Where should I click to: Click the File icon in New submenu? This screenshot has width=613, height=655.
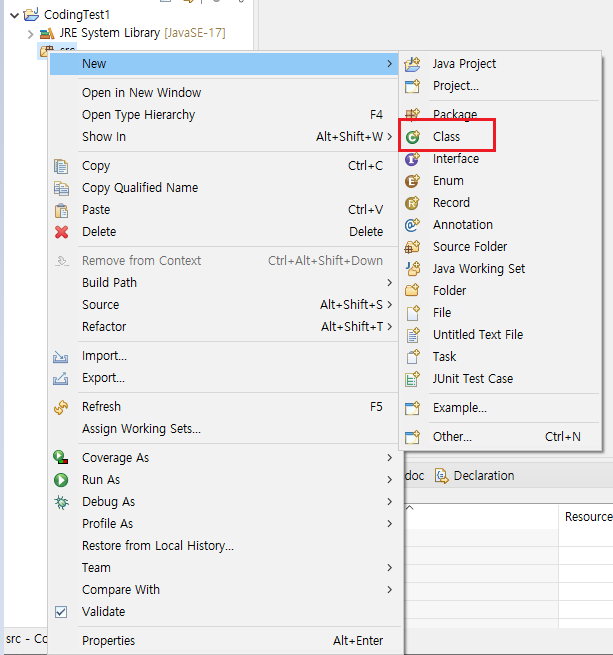tap(413, 312)
